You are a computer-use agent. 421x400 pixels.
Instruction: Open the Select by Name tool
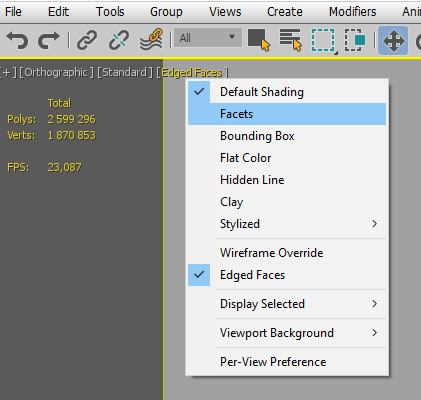point(291,40)
